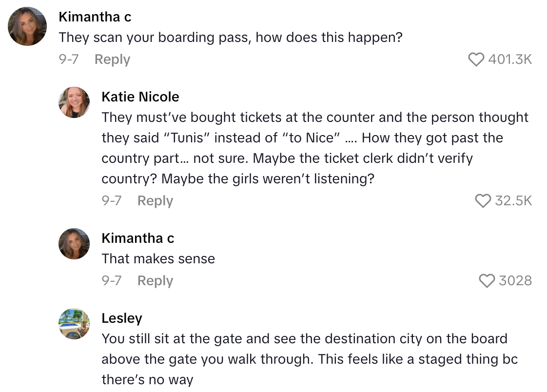Open Katie Nicole's profile avatar

pos(74,102)
